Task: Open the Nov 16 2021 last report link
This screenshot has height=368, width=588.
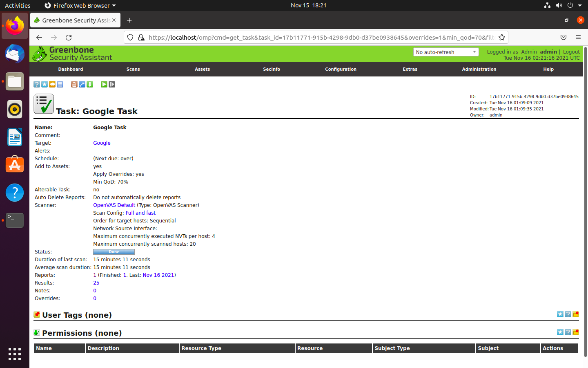Action: click(158, 275)
